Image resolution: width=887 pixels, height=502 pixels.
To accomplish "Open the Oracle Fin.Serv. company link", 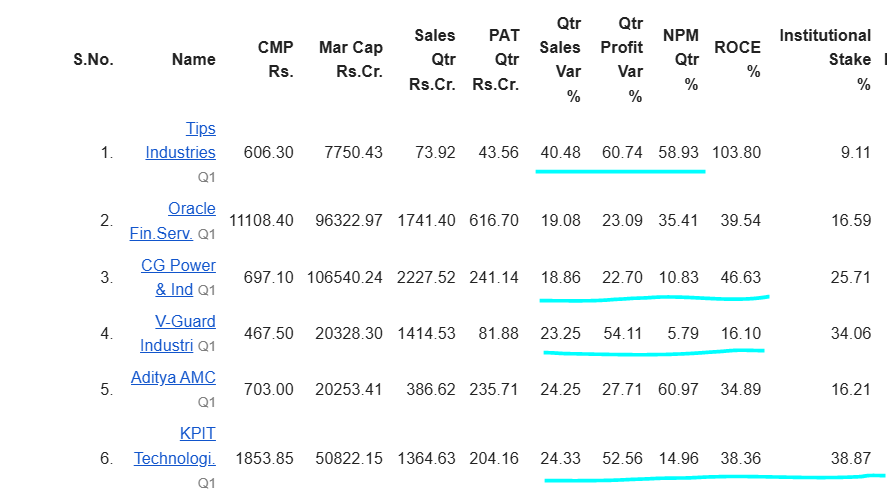I will pyautogui.click(x=173, y=221).
